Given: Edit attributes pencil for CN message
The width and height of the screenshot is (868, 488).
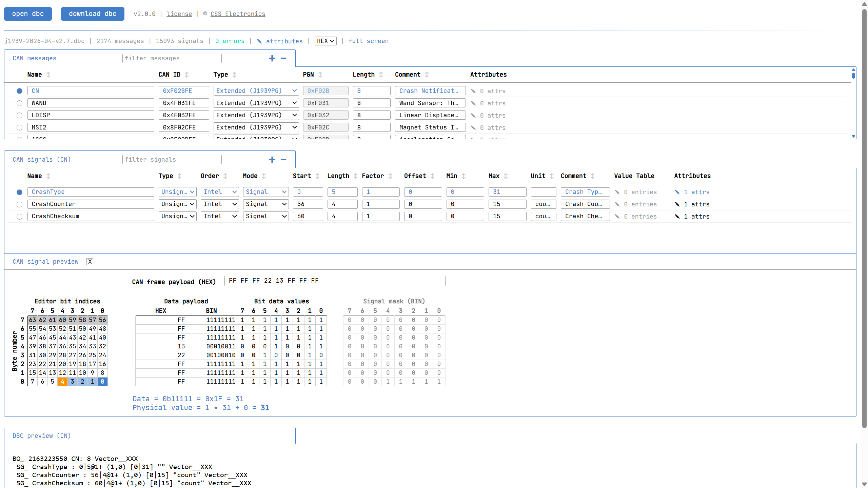Looking at the screenshot, I should point(473,91).
